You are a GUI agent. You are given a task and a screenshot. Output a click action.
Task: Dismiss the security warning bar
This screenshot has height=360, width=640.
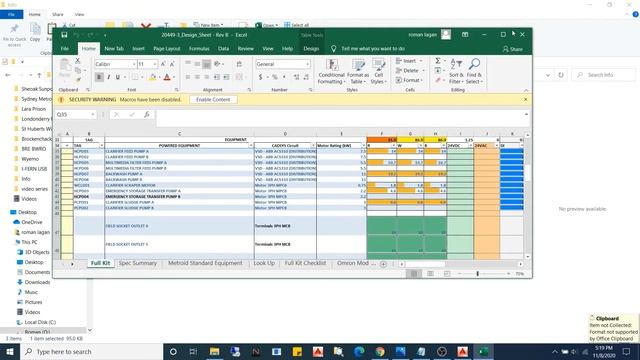[x=525, y=100]
